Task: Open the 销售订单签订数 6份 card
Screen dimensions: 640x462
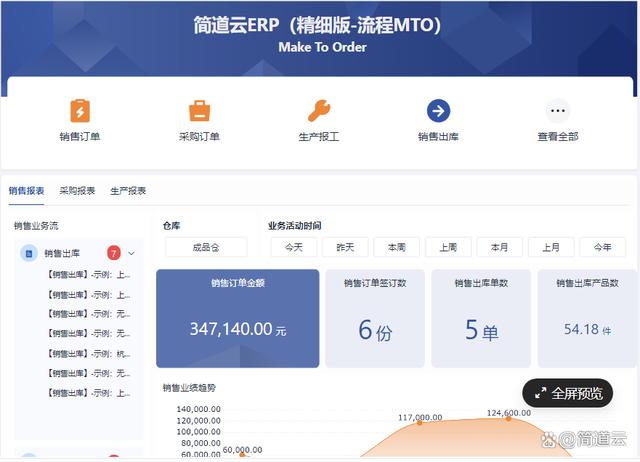Action: (x=375, y=318)
